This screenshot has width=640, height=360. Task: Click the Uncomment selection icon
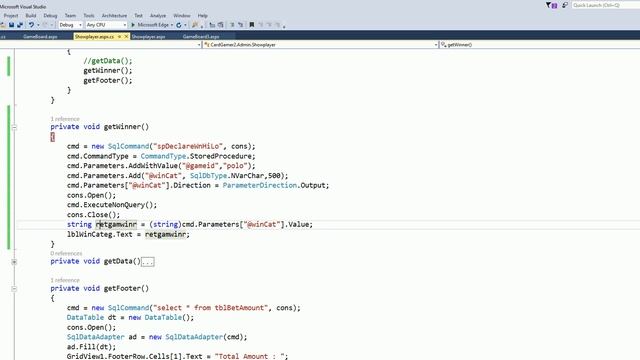[x=240, y=25]
